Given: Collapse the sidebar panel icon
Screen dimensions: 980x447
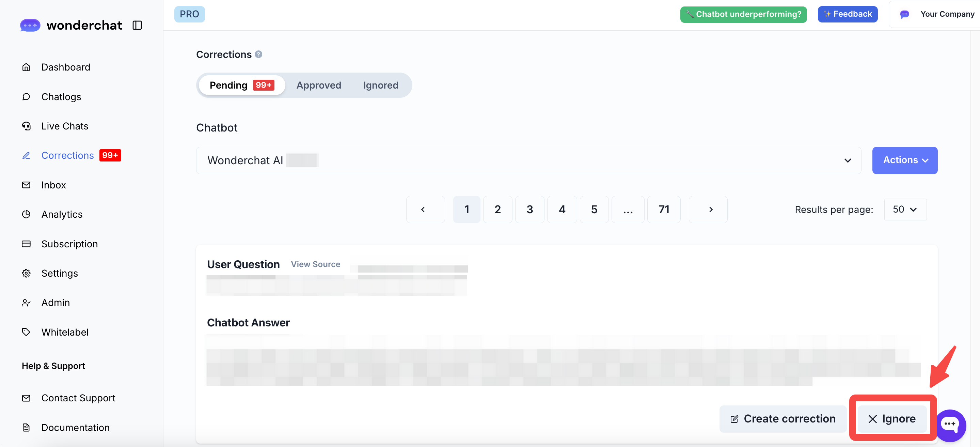Looking at the screenshot, I should (137, 25).
